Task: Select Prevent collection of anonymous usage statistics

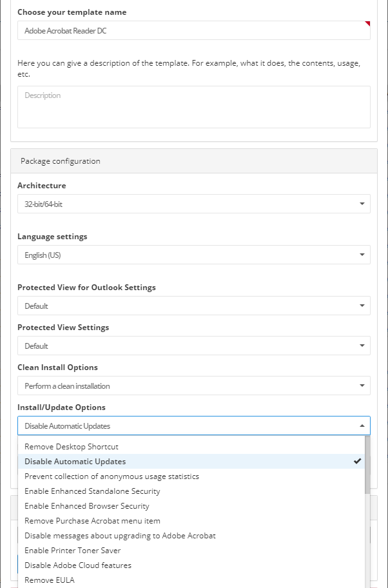Action: [x=191, y=476]
